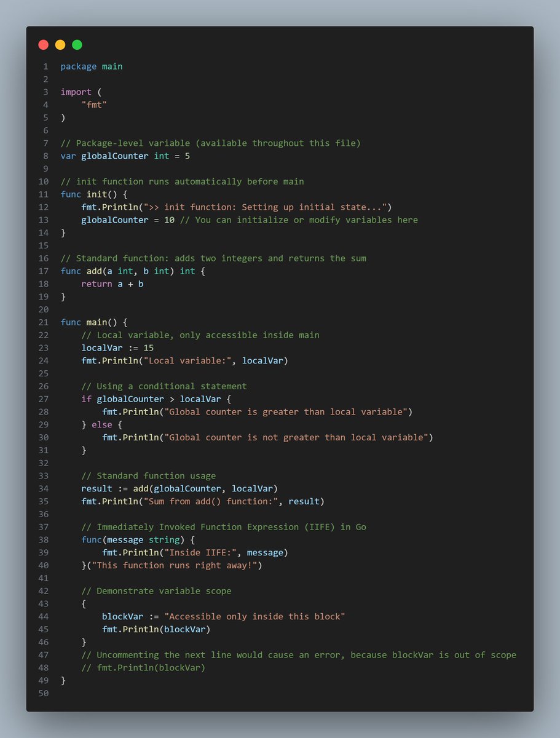This screenshot has width=560, height=738.
Task: Click '// Using a conditional statement' comment
Action: coord(164,386)
